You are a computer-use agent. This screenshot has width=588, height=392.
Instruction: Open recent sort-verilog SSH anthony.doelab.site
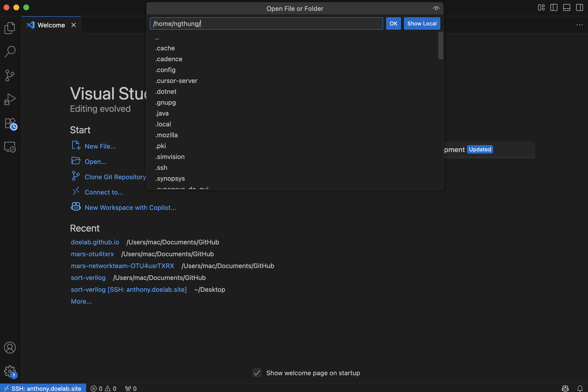click(x=129, y=290)
